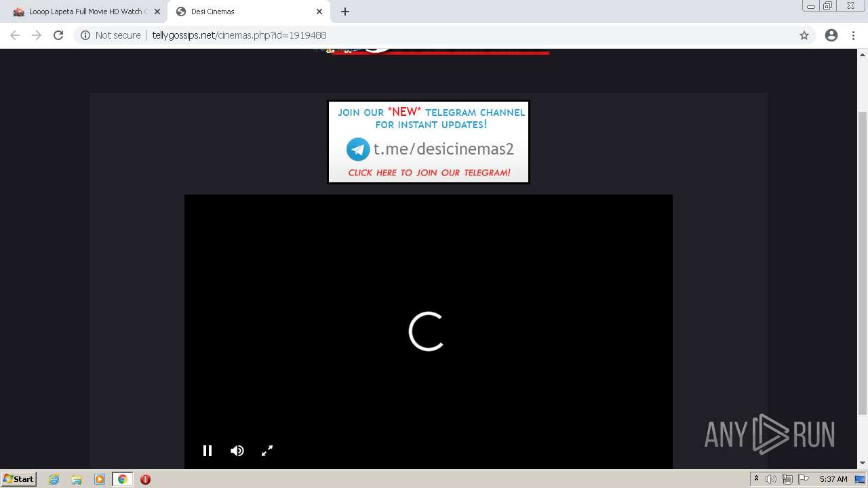Click the Telegram logo icon in the banner
This screenshot has width=868, height=488.
(x=358, y=149)
